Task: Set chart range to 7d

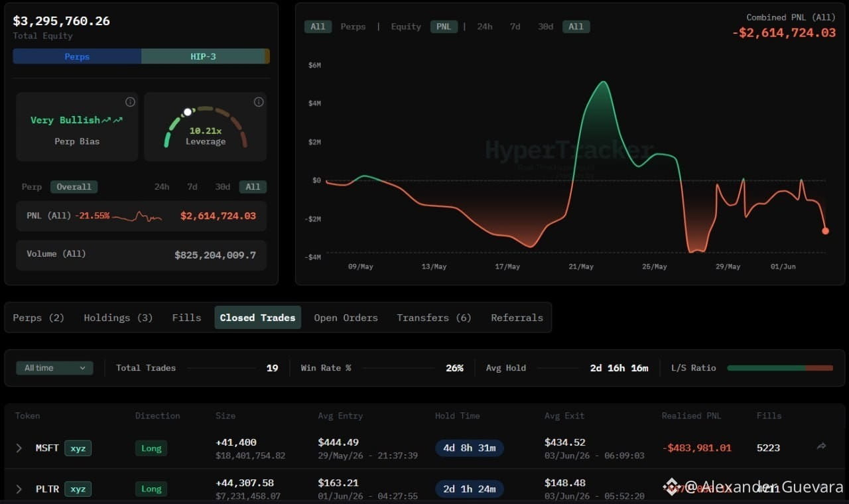Action: click(x=515, y=27)
